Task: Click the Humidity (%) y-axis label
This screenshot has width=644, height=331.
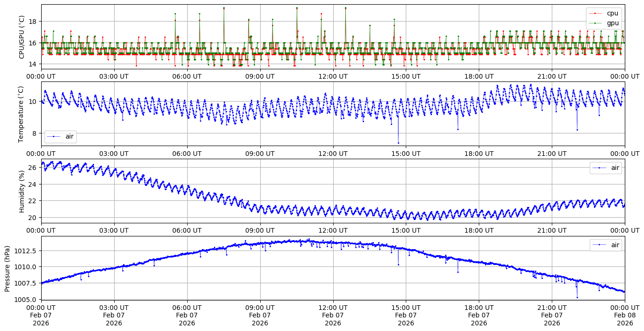Action: point(21,191)
